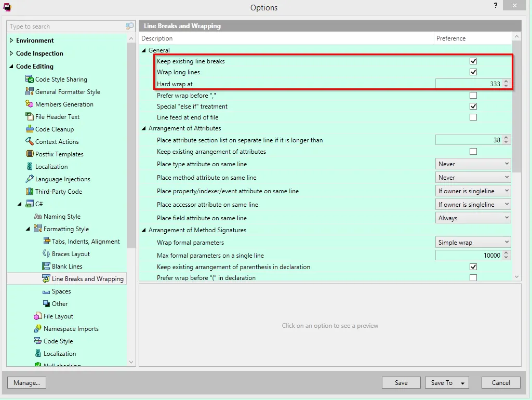The width and height of the screenshot is (532, 400).
Task: Click the Context Actions hammer icon
Action: pos(30,141)
